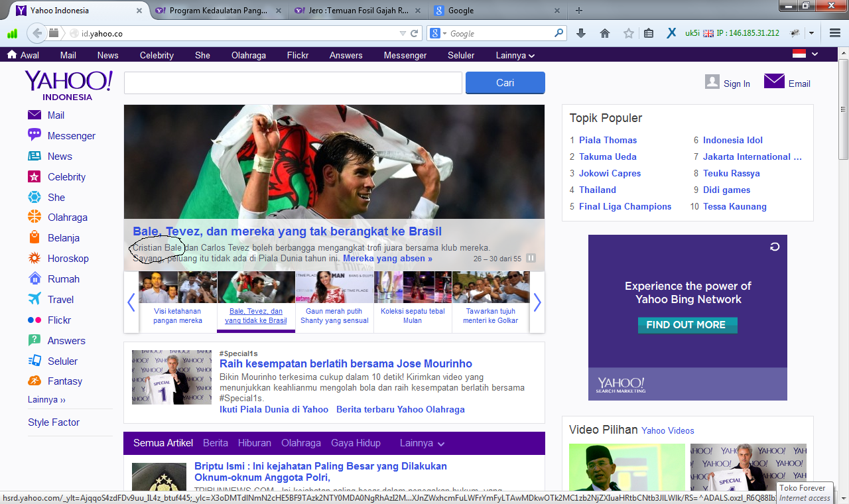This screenshot has height=504, width=849.
Task: Reload the page with the refresh icon
Action: click(x=415, y=33)
